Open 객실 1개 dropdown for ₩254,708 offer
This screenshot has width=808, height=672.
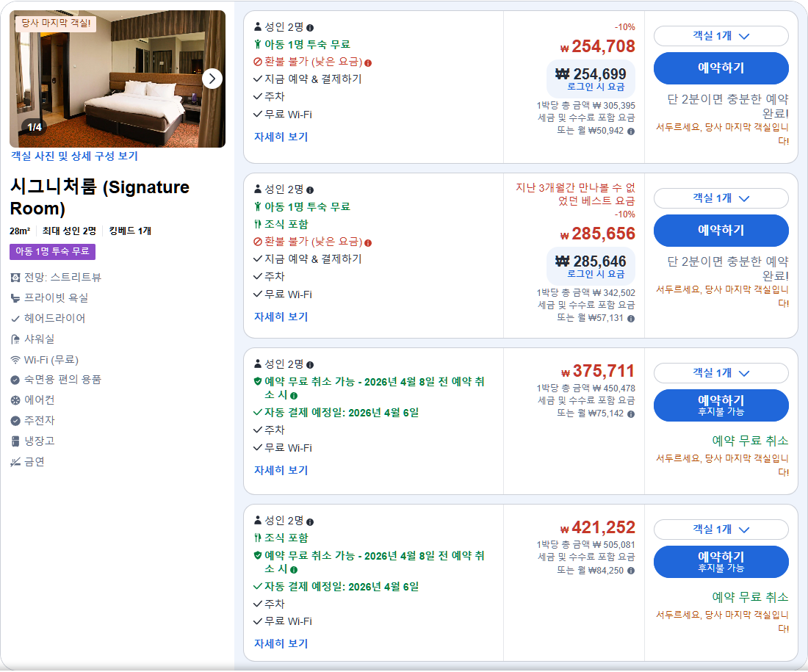(721, 36)
